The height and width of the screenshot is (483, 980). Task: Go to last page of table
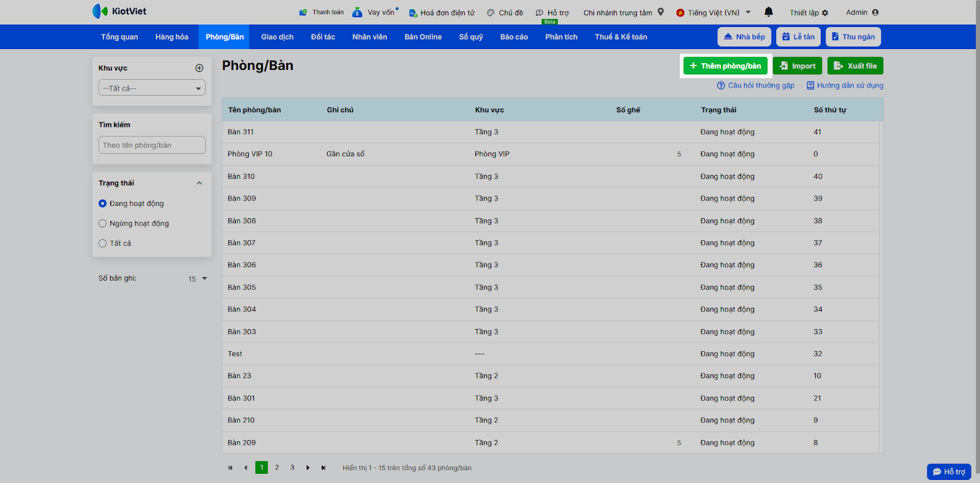323,468
